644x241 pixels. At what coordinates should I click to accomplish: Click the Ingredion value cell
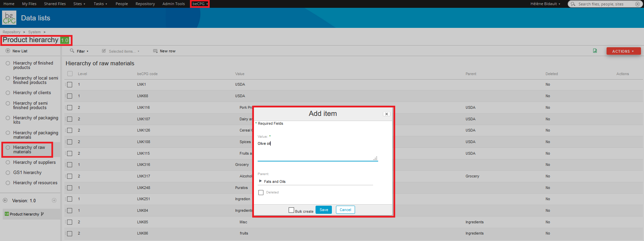tap(242, 199)
